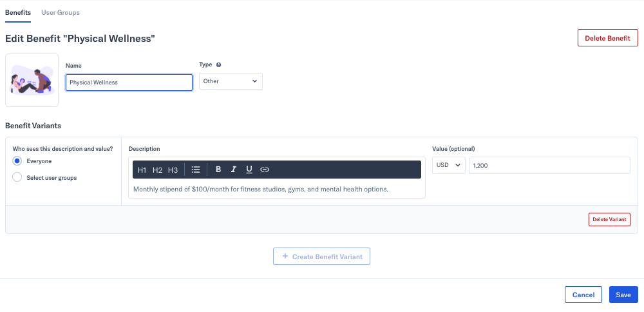Switch to the User Groups tab
The width and height of the screenshot is (644, 312).
tap(61, 13)
